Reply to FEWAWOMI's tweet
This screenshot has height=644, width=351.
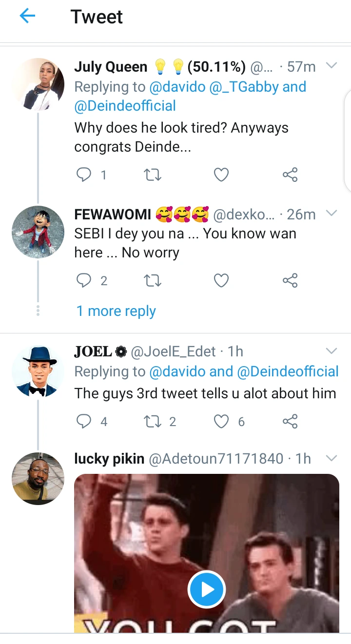(84, 280)
